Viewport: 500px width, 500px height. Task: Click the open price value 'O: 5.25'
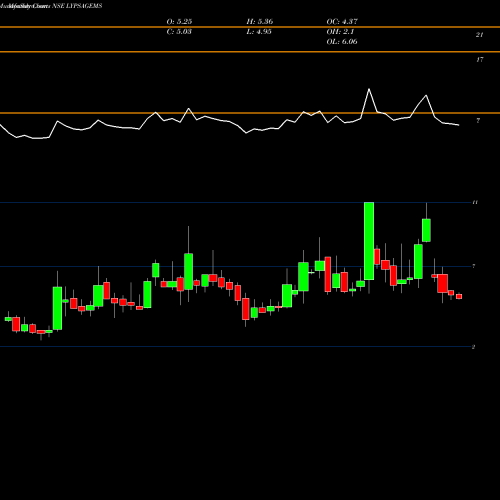pyautogui.click(x=179, y=22)
